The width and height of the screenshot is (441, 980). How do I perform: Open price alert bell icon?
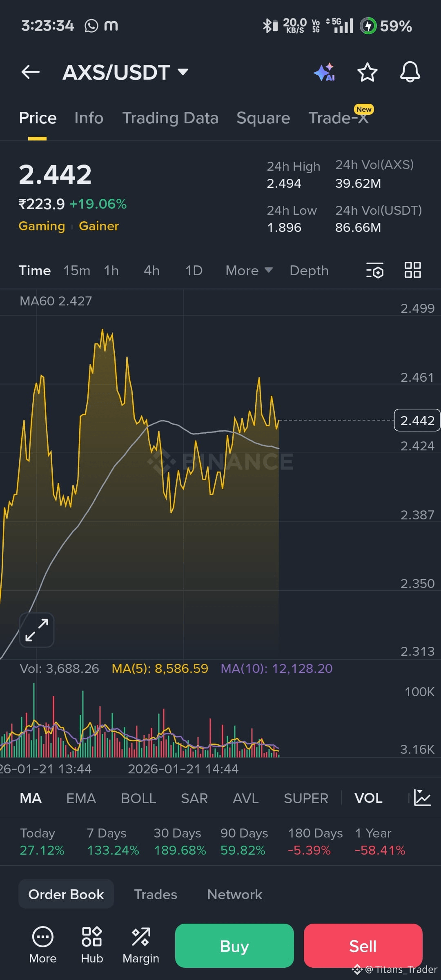click(410, 72)
